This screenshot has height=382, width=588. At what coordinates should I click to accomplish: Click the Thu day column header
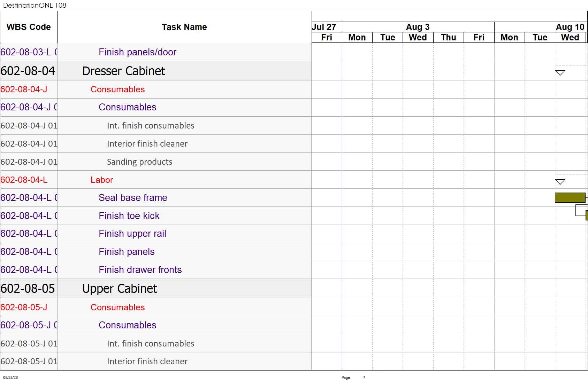point(449,38)
